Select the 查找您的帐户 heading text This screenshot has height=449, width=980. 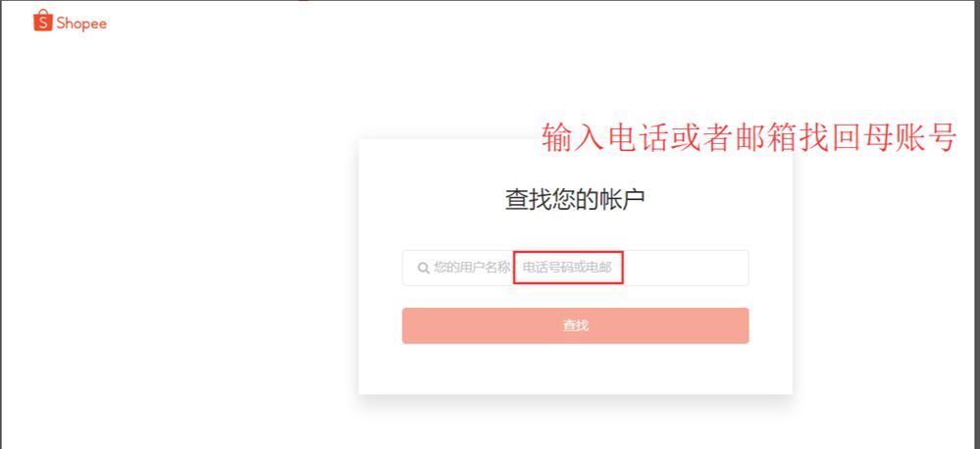click(x=575, y=200)
